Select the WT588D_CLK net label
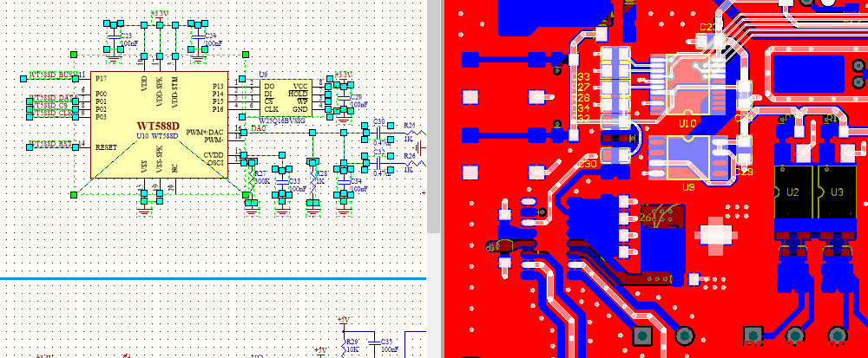The height and width of the screenshot is (358, 868). [53, 113]
